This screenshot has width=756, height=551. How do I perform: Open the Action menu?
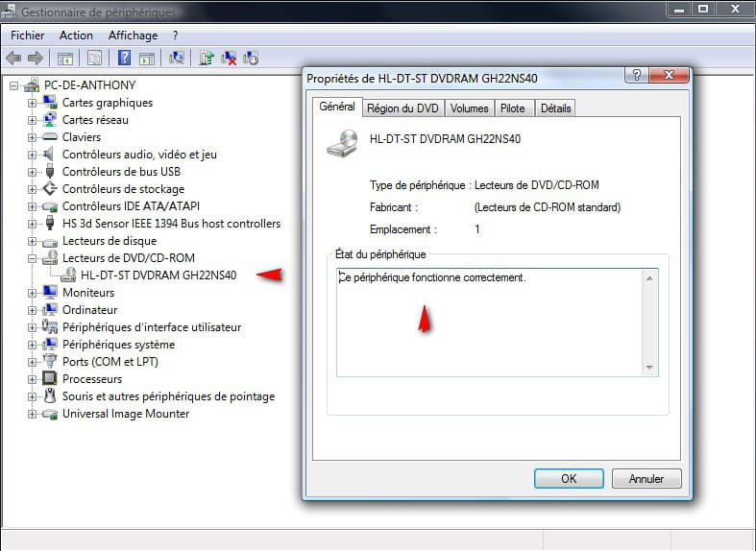(76, 36)
